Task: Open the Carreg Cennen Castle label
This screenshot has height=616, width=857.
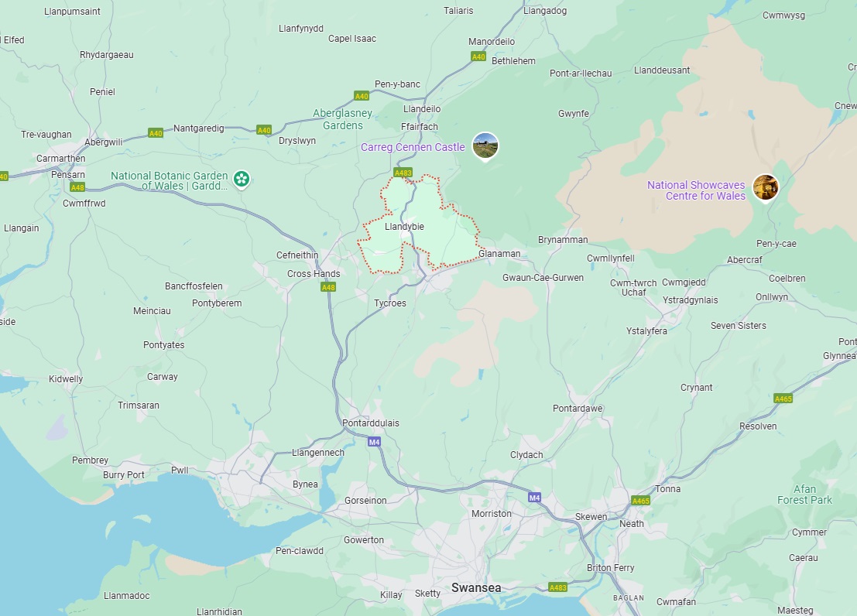Action: point(413,147)
